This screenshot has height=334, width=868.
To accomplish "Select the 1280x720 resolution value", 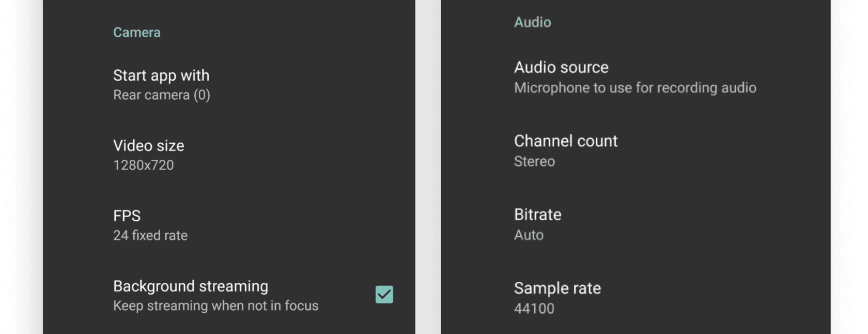I will 143,165.
